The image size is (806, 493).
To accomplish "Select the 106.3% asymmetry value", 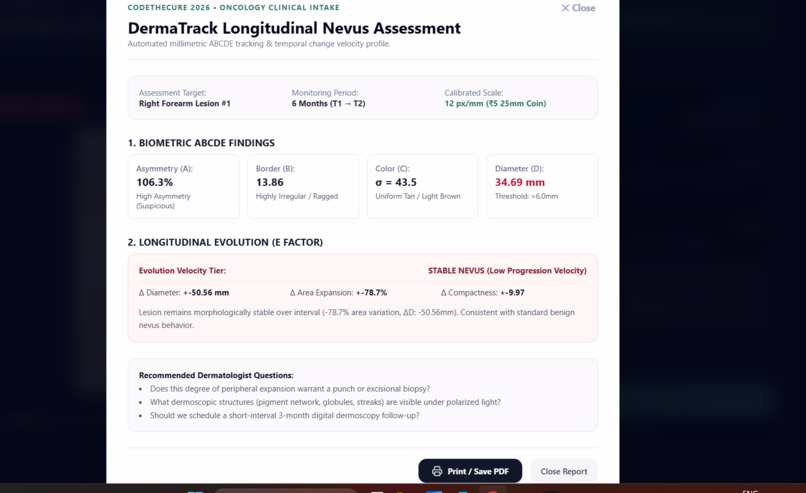I will pos(154,182).
